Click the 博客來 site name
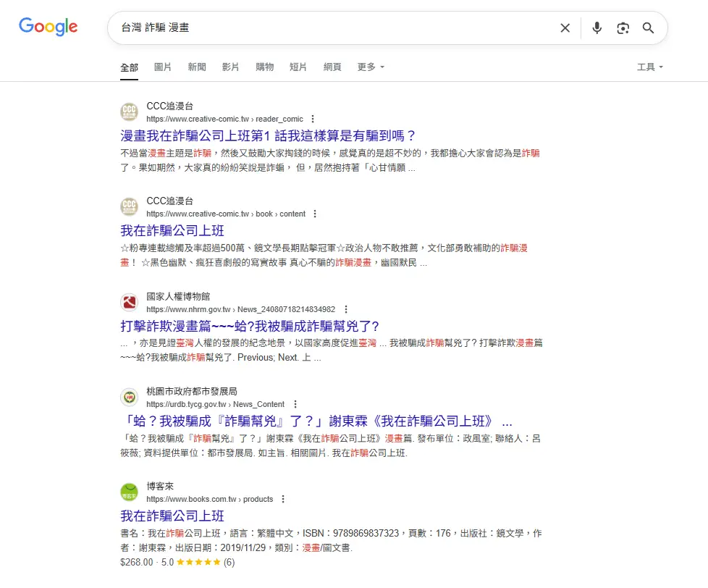 tap(160, 486)
